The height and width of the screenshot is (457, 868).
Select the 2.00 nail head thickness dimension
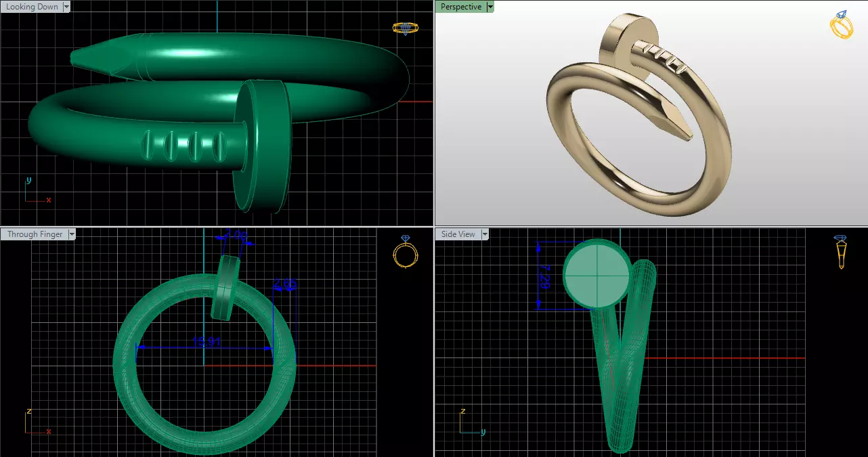coord(236,235)
